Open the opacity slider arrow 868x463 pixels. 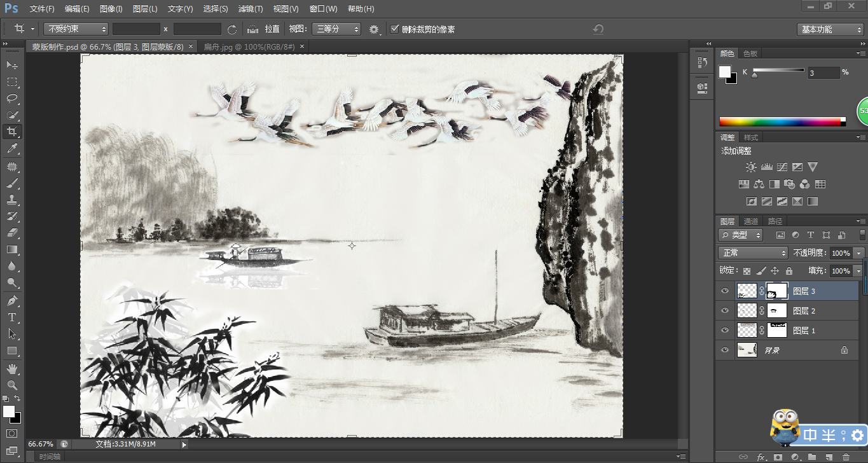tap(860, 253)
